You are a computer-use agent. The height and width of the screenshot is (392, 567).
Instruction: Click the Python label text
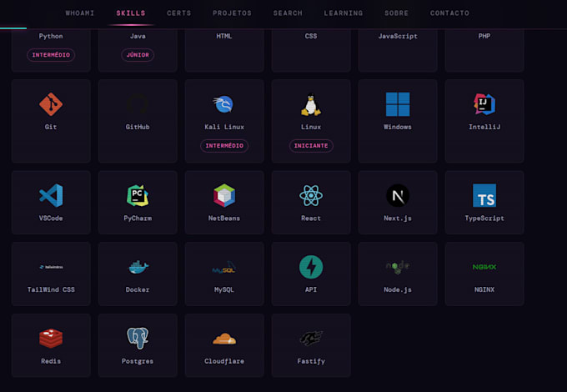point(51,36)
